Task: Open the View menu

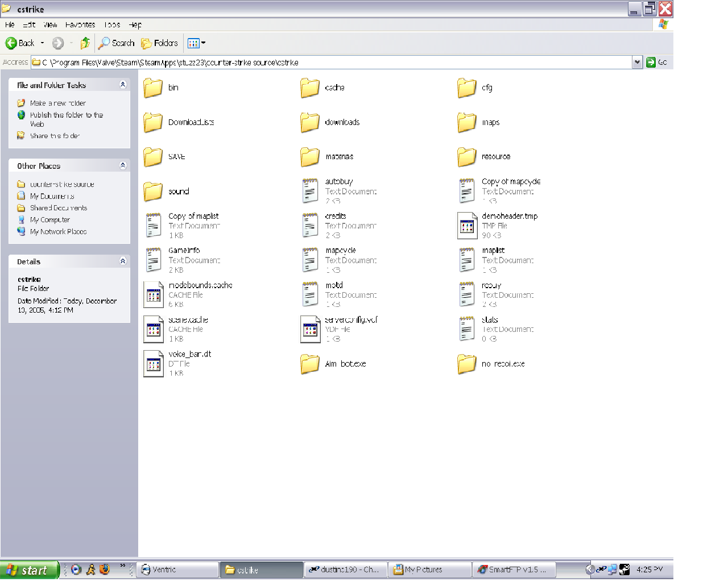Action: click(x=50, y=25)
